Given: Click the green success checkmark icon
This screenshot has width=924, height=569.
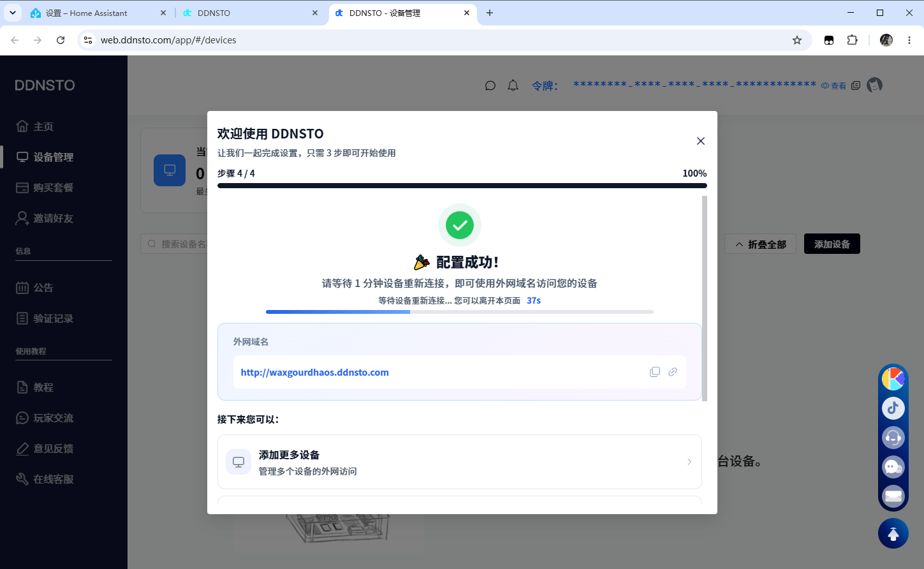Looking at the screenshot, I should coord(460,225).
